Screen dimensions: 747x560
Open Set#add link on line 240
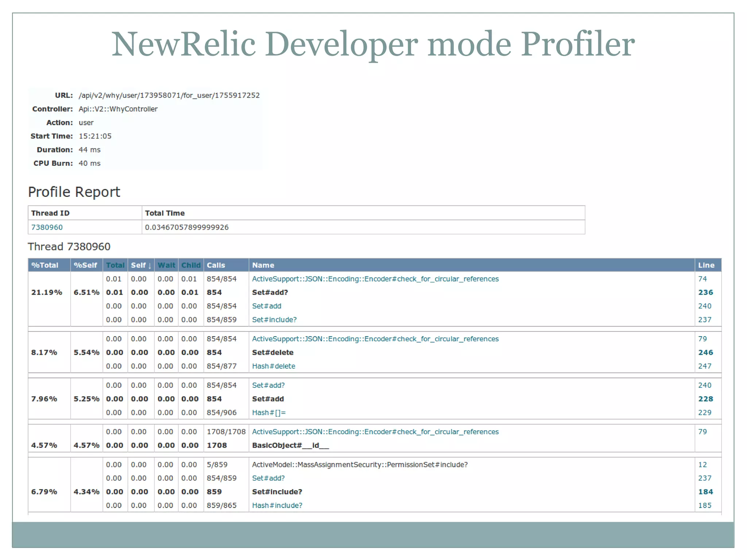coord(267,306)
